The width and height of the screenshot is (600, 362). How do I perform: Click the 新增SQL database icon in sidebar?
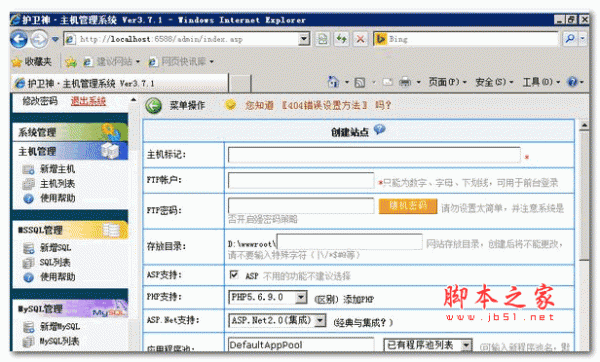[28, 248]
